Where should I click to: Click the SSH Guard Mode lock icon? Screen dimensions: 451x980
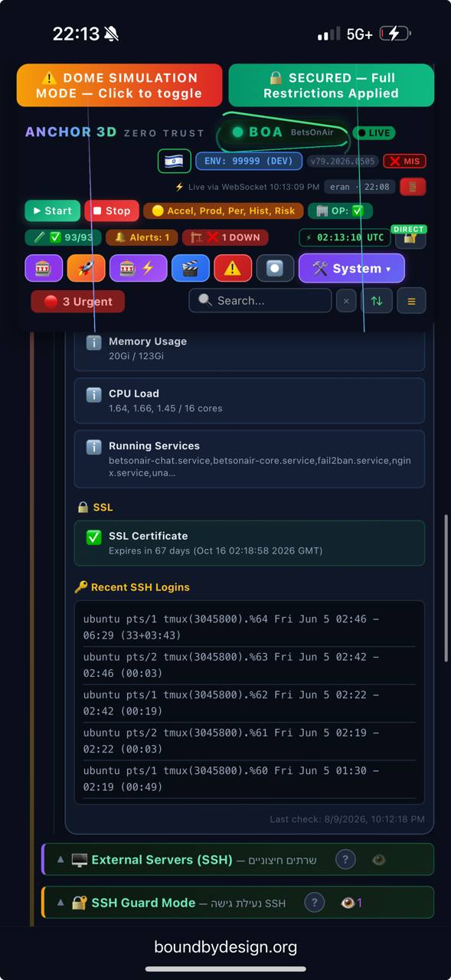click(80, 903)
